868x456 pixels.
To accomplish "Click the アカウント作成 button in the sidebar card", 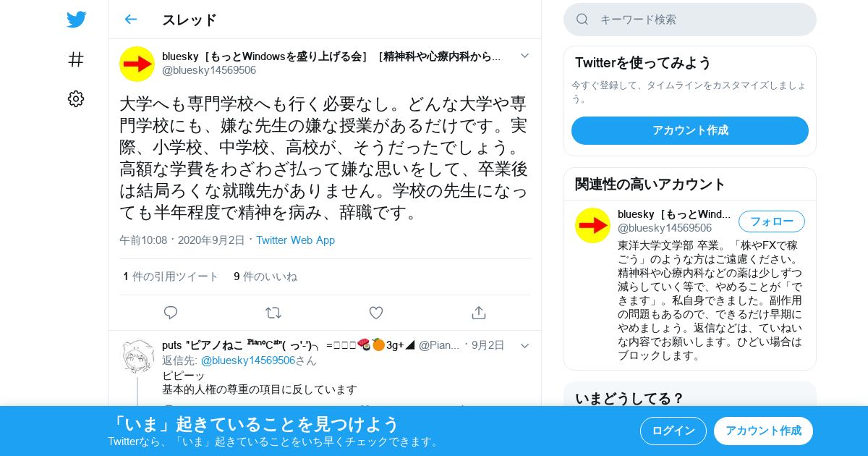I will coord(690,130).
